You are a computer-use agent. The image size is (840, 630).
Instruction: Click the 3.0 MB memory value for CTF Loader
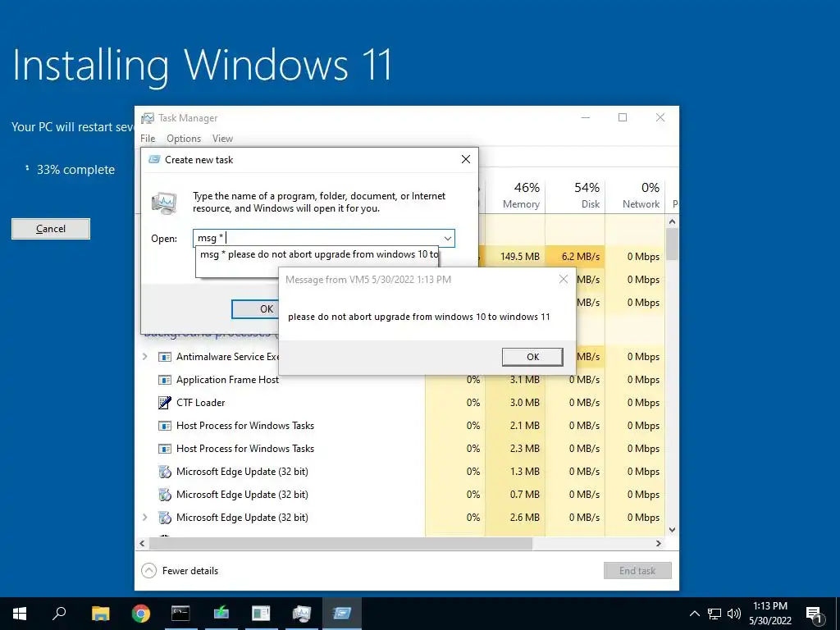click(524, 403)
